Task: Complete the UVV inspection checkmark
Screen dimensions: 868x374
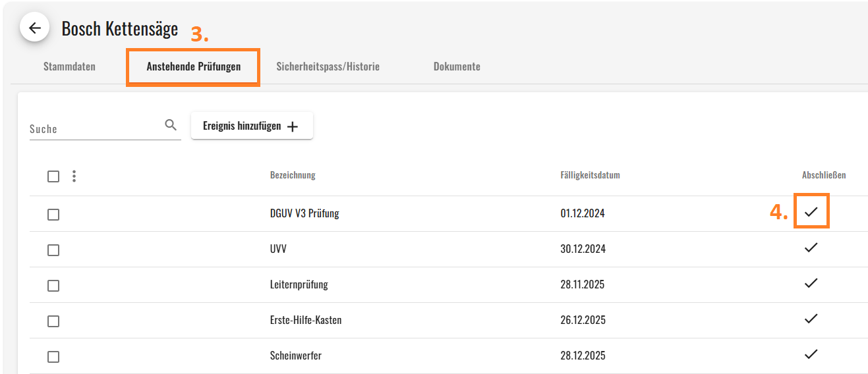Action: pos(811,247)
